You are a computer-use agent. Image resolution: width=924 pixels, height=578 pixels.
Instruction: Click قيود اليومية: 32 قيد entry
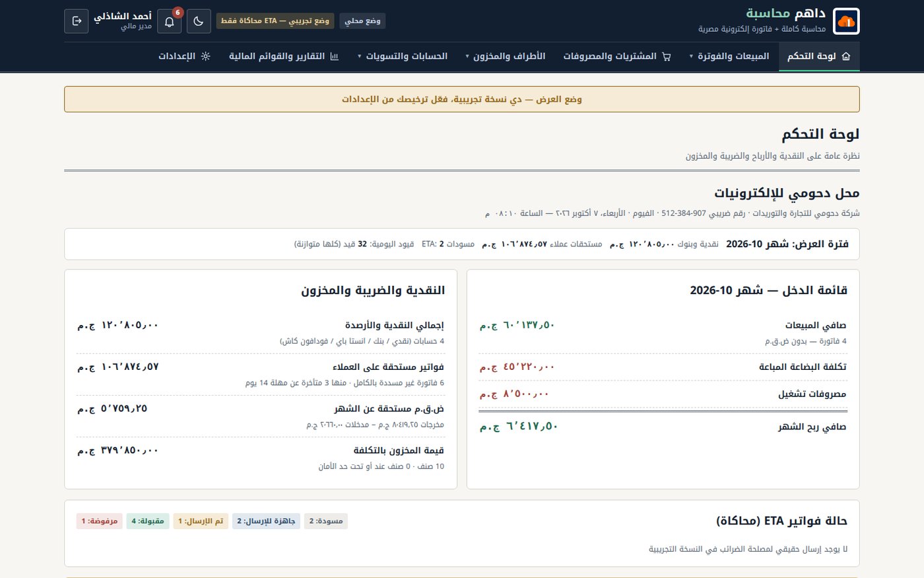coord(354,244)
